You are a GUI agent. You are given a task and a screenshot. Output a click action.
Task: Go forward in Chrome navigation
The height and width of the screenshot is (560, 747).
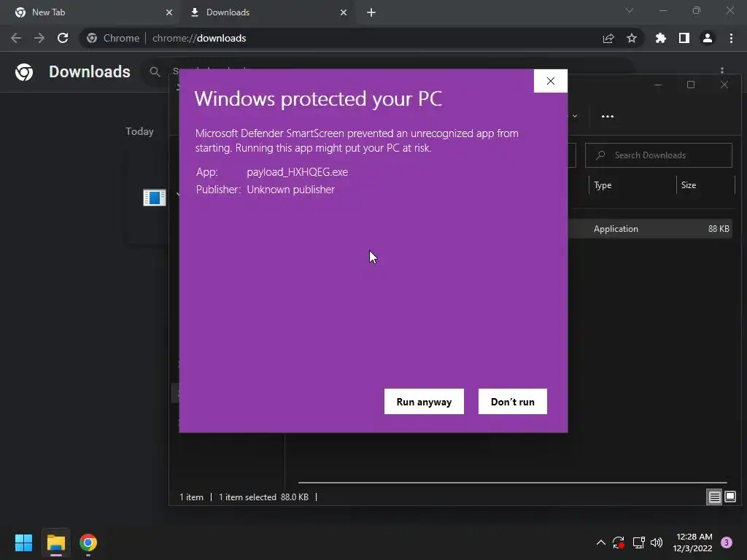coord(39,38)
